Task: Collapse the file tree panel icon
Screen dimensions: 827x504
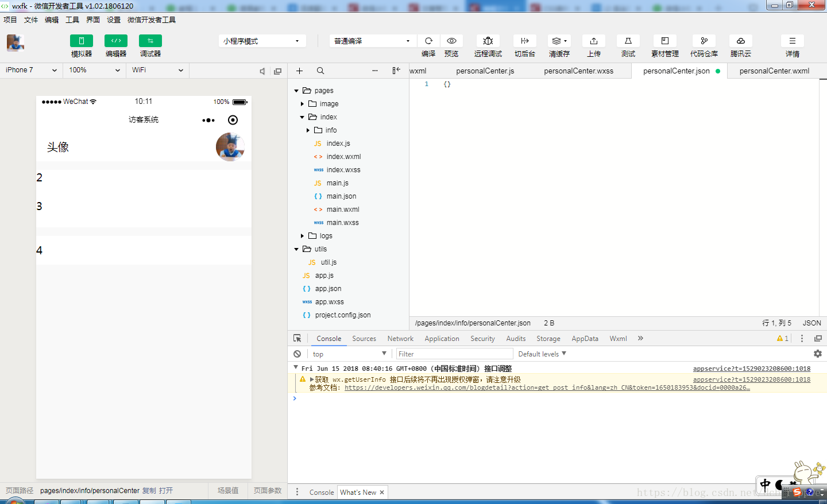Action: [x=396, y=71]
